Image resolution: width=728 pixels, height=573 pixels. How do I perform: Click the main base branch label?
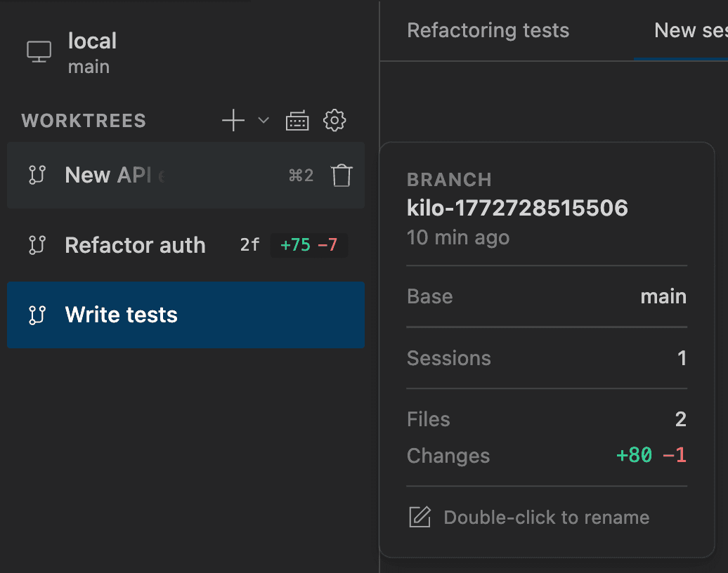663,296
